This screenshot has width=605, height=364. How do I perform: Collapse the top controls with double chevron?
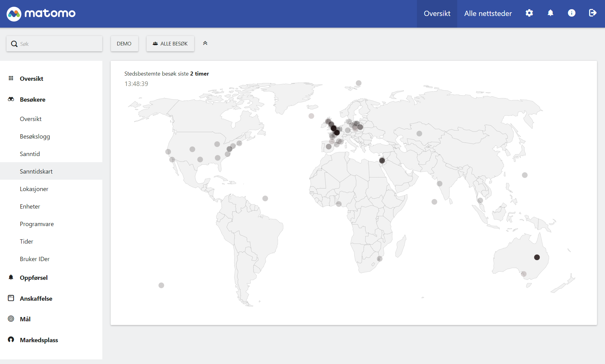click(x=205, y=43)
